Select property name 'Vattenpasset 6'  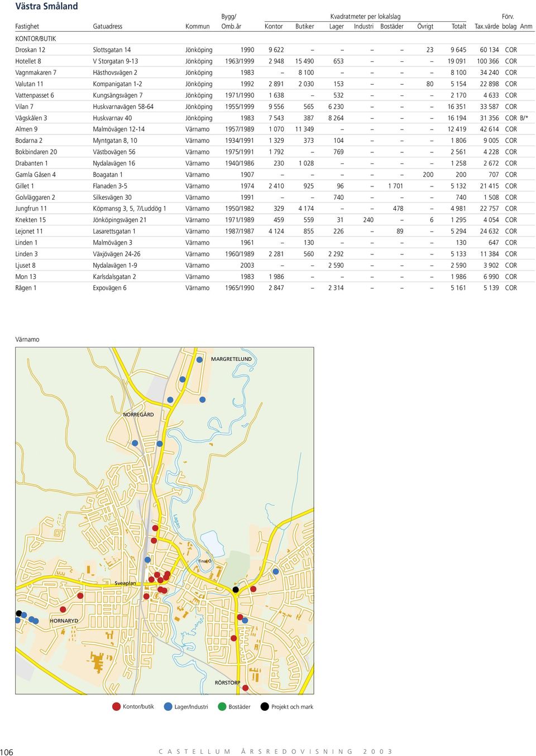(35, 95)
